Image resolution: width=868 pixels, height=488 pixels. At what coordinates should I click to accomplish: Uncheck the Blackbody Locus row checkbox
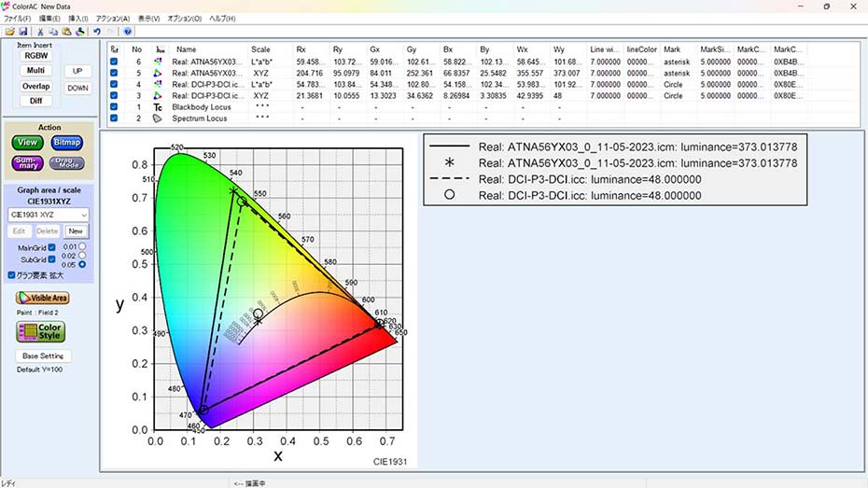[114, 107]
